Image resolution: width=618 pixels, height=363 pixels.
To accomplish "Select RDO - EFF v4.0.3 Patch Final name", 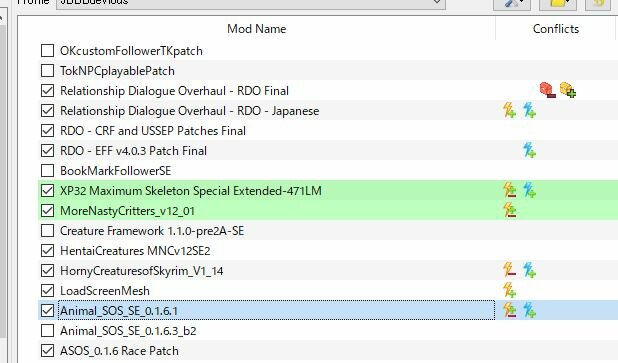I will pyautogui.click(x=133, y=151).
